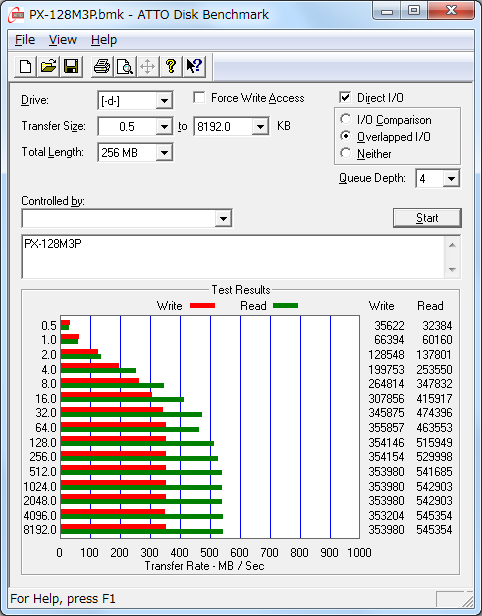This screenshot has height=616, width=482.
Task: Print results using the printer icon
Action: tap(102, 66)
